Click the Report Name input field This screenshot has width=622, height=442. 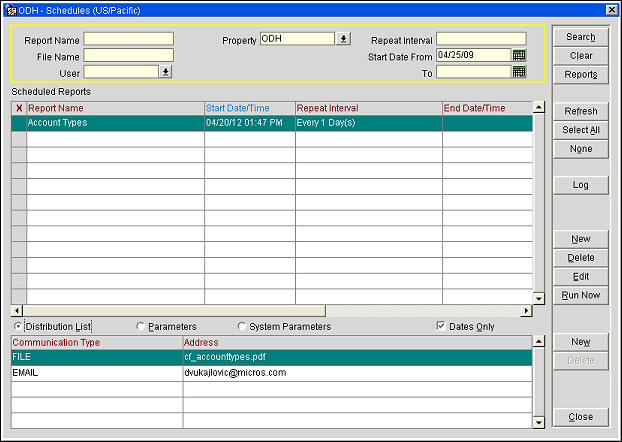point(128,39)
